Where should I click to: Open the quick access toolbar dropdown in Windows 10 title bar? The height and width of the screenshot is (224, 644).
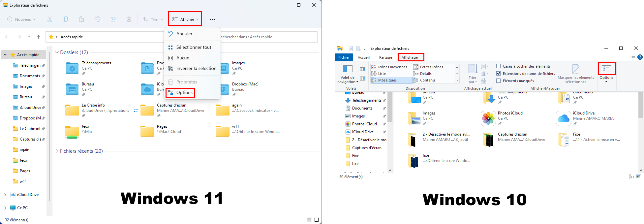[364, 48]
